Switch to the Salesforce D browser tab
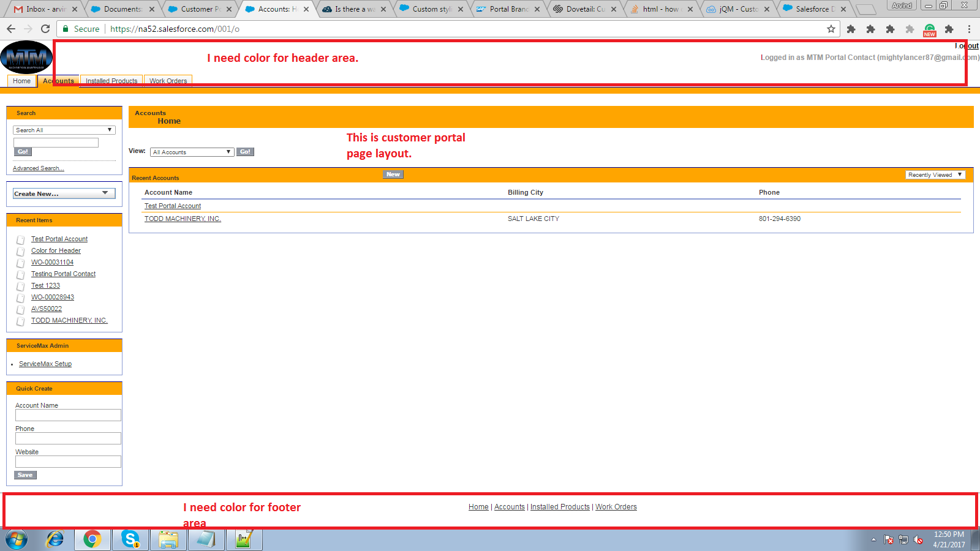Viewport: 980px width, 551px height. tap(815, 9)
